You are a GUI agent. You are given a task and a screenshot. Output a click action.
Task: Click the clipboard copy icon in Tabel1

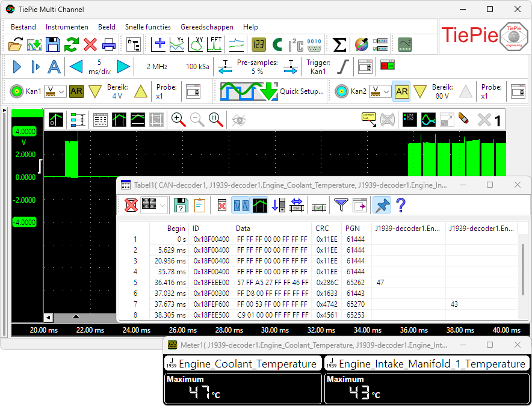(200, 205)
